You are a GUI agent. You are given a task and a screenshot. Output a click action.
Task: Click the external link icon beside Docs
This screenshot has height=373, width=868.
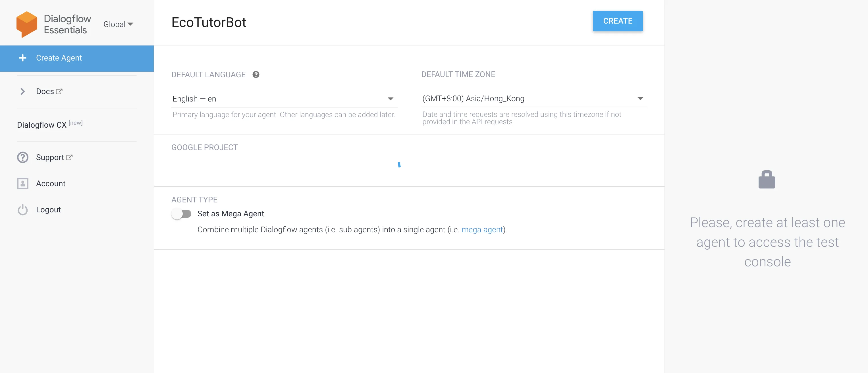click(59, 91)
